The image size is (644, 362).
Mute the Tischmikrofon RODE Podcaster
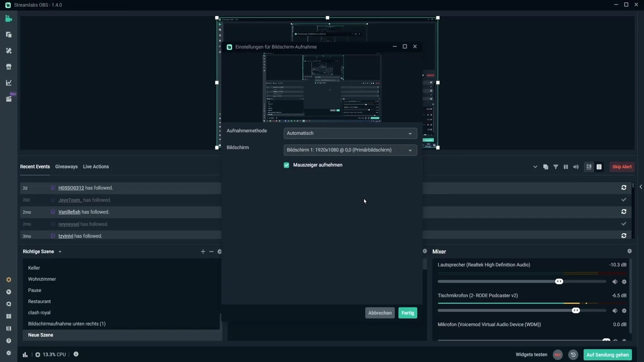point(614,311)
